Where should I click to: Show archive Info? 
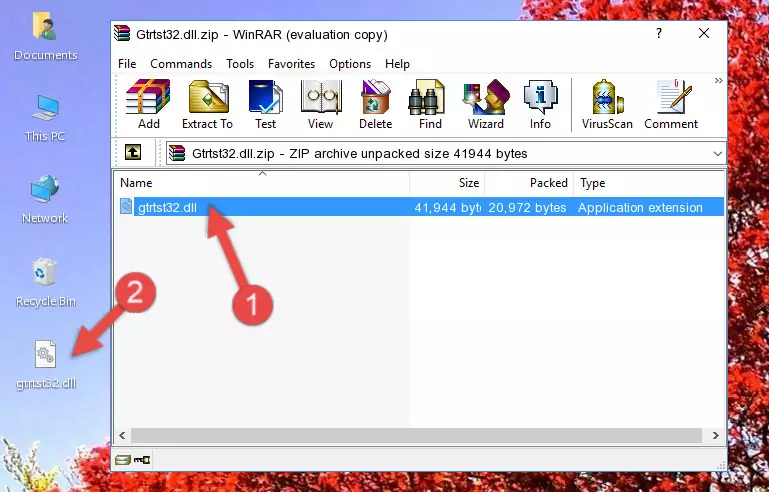540,104
